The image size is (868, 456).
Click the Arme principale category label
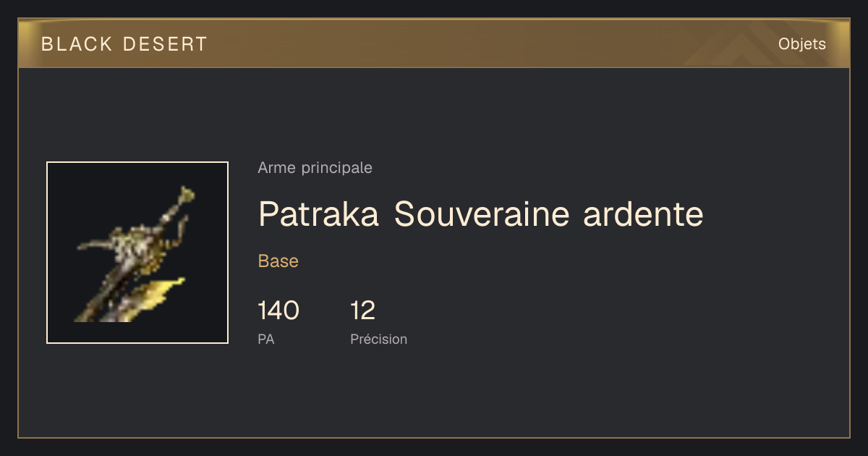coord(315,168)
